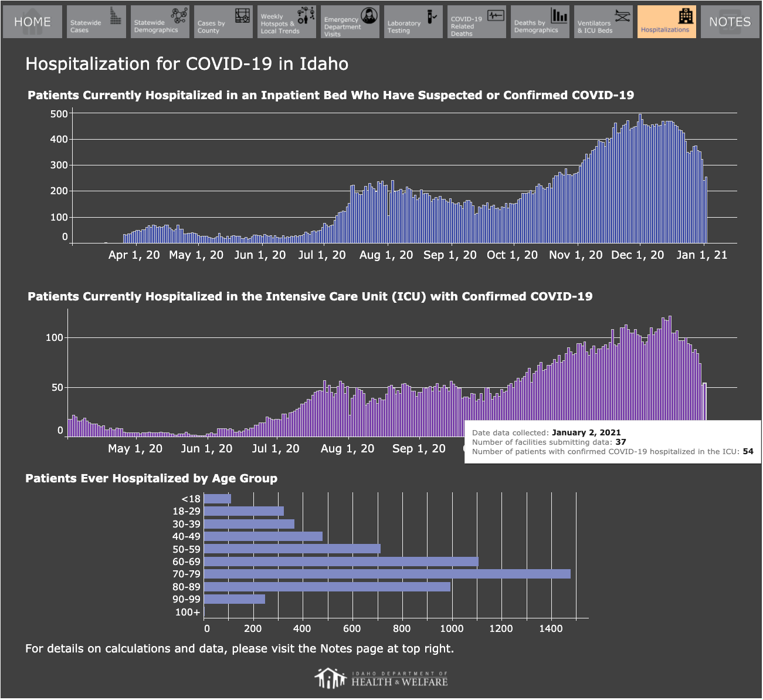The image size is (763, 700).
Task: Select the 70-79 age group bar
Action: pos(387,574)
